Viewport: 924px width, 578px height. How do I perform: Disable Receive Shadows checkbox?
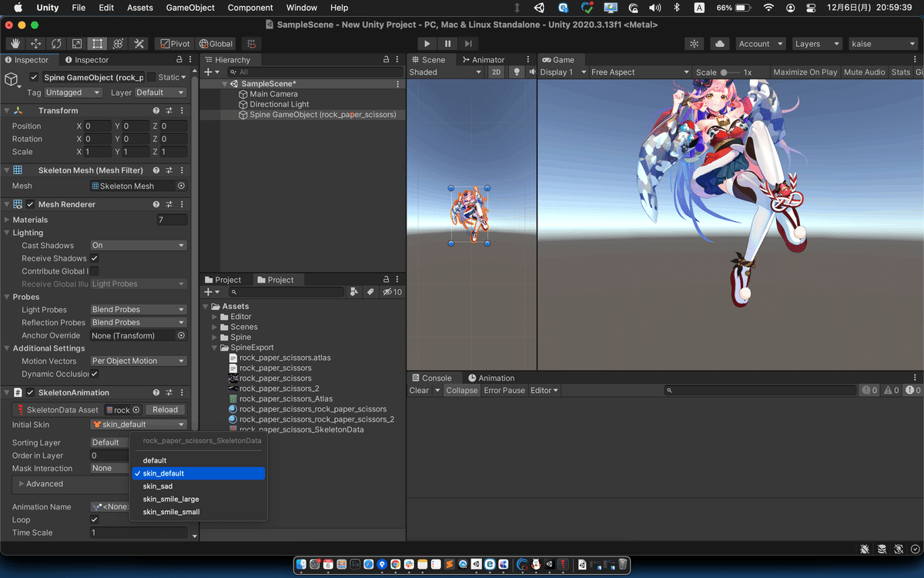click(95, 258)
